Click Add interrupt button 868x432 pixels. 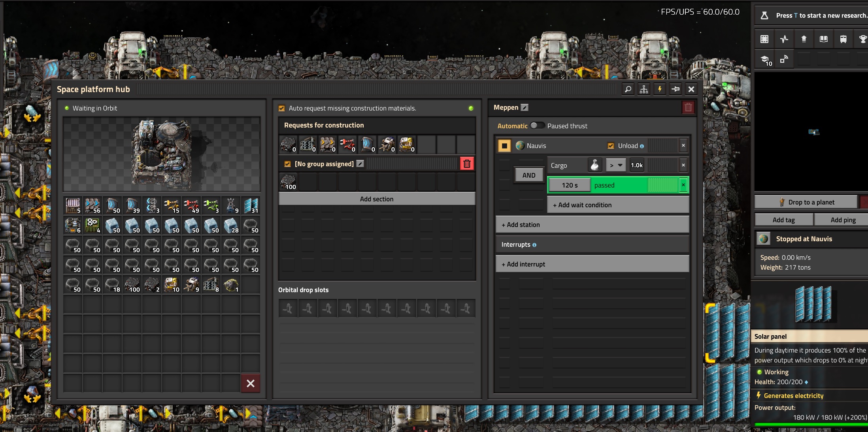pyautogui.click(x=592, y=264)
